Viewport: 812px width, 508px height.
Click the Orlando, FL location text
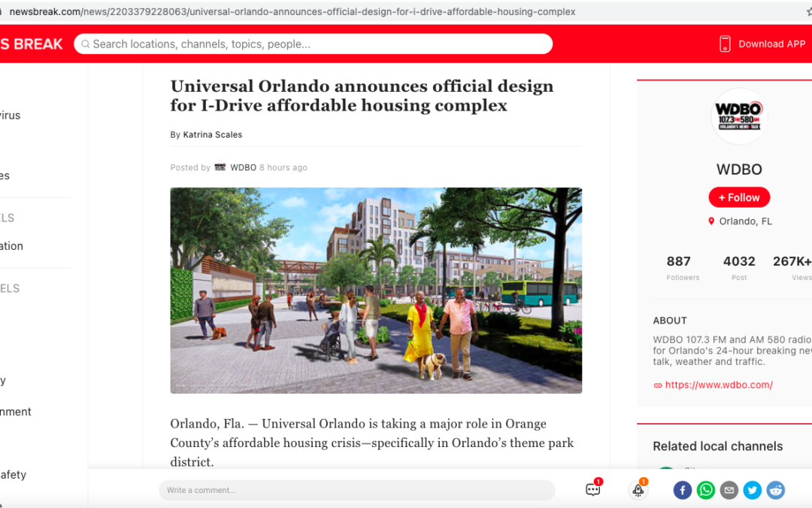click(x=745, y=221)
